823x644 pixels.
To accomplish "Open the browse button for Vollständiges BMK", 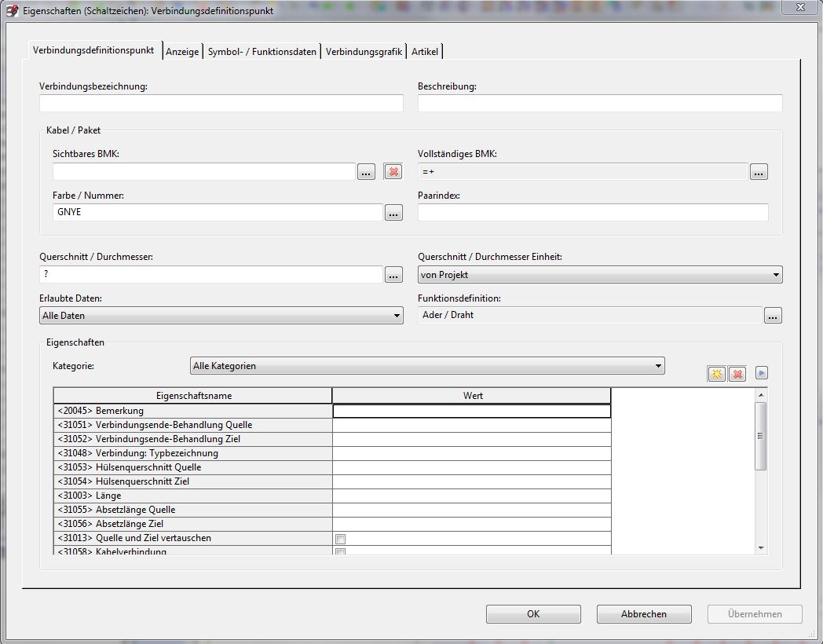I will tap(759, 172).
